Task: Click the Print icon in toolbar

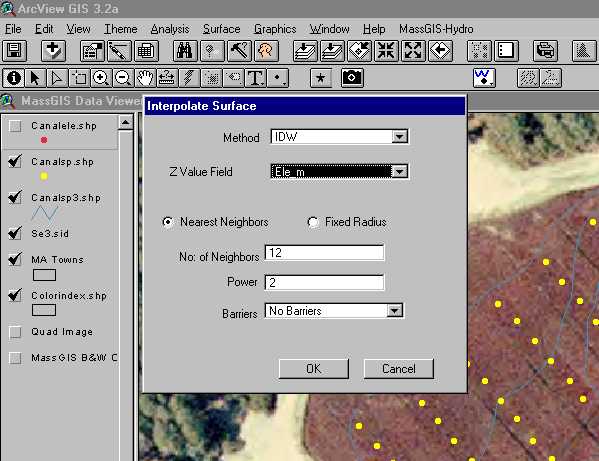Action: tap(545, 51)
